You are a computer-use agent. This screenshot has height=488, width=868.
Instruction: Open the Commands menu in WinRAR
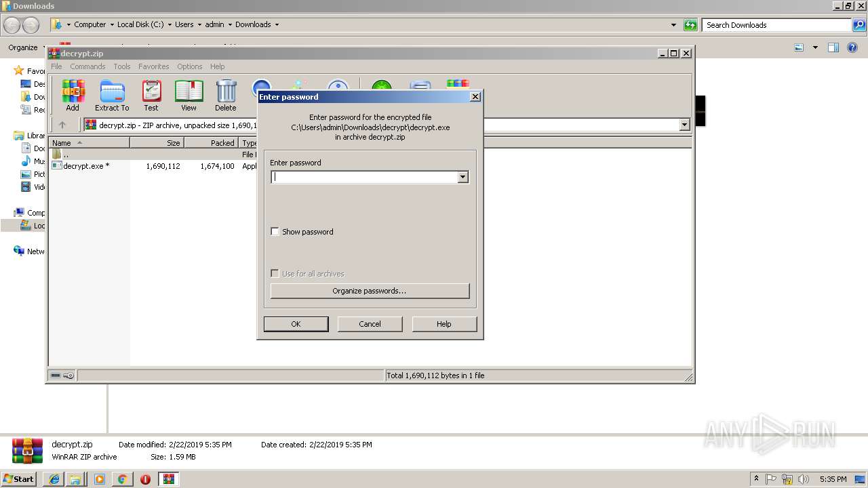pyautogui.click(x=87, y=66)
